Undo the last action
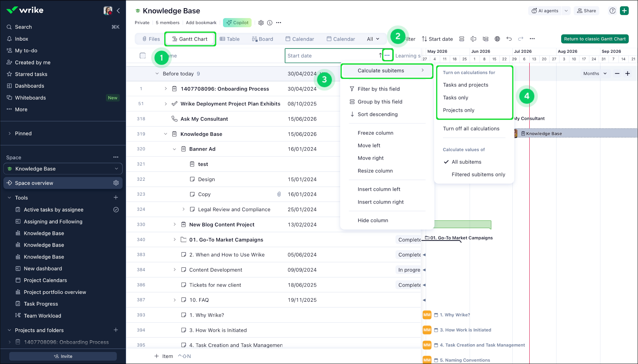 [509, 39]
